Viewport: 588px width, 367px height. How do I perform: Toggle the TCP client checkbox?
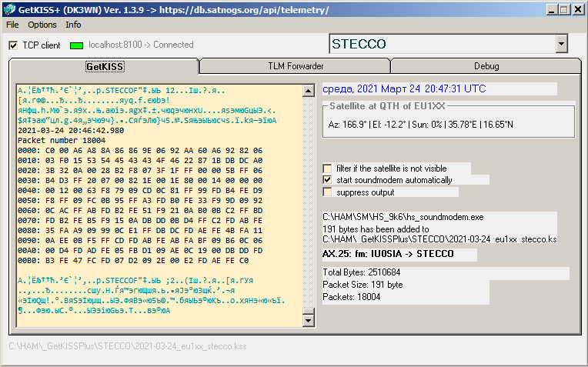pos(13,45)
